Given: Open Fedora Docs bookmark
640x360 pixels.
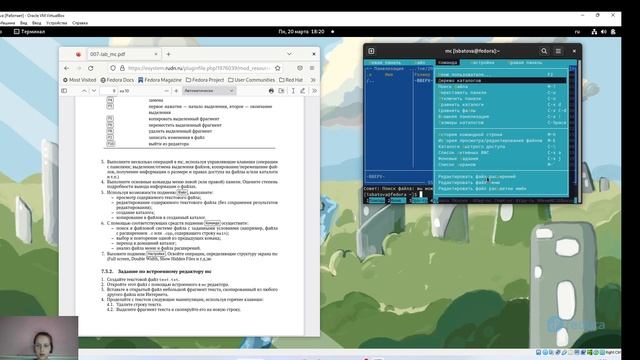Looking at the screenshot, I should (x=117, y=80).
